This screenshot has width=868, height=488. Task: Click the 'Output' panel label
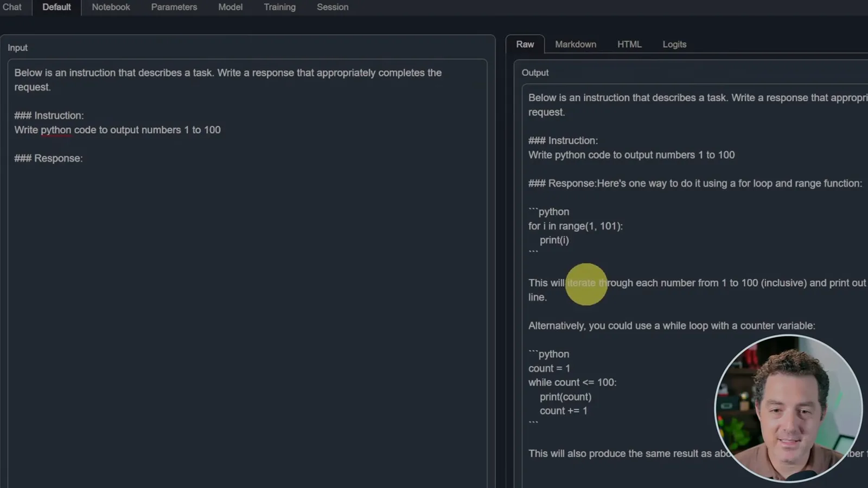(x=535, y=73)
